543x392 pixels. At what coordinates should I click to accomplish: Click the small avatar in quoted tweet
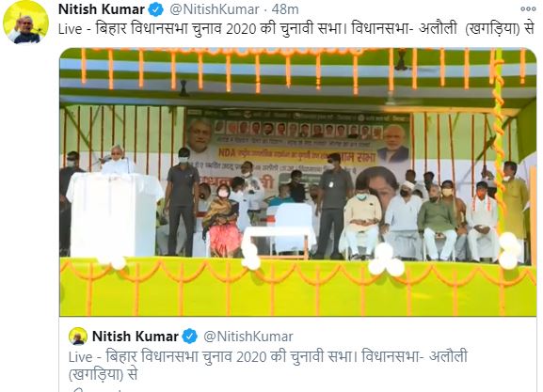coord(78,336)
